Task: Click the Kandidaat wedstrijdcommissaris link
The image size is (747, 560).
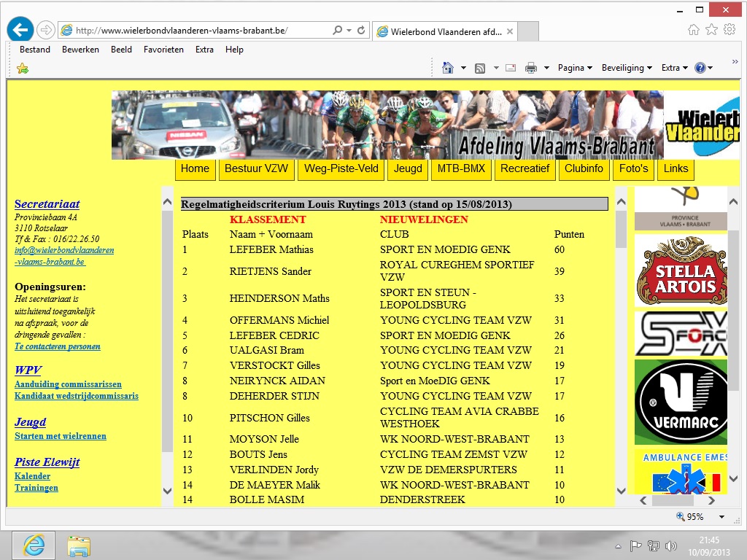Action: [77, 396]
